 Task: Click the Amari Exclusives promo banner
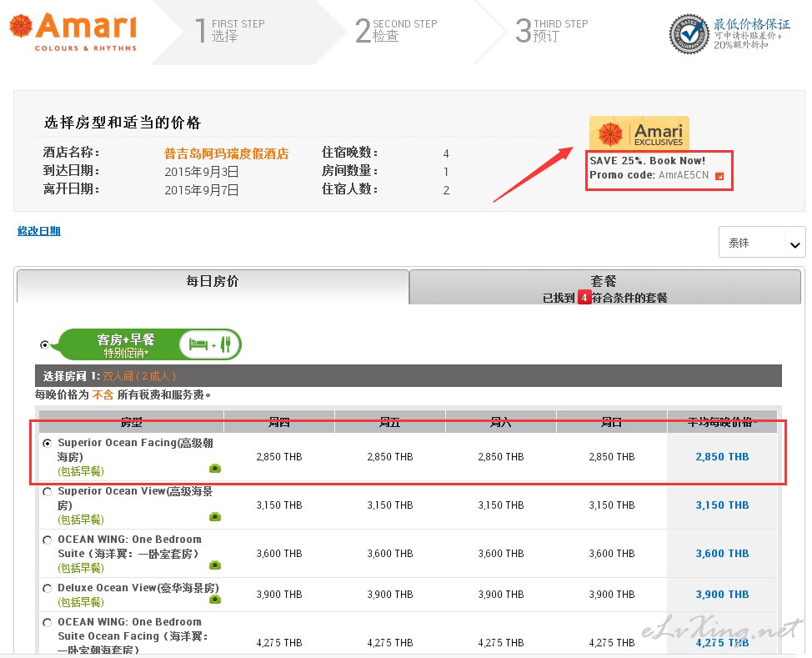(x=639, y=133)
